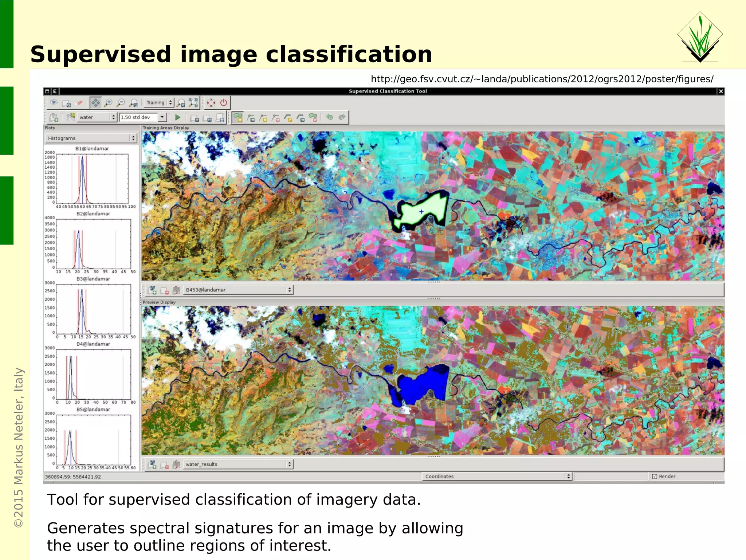Click the coordinates 360894.59; 5584421.92 text

click(x=73, y=477)
